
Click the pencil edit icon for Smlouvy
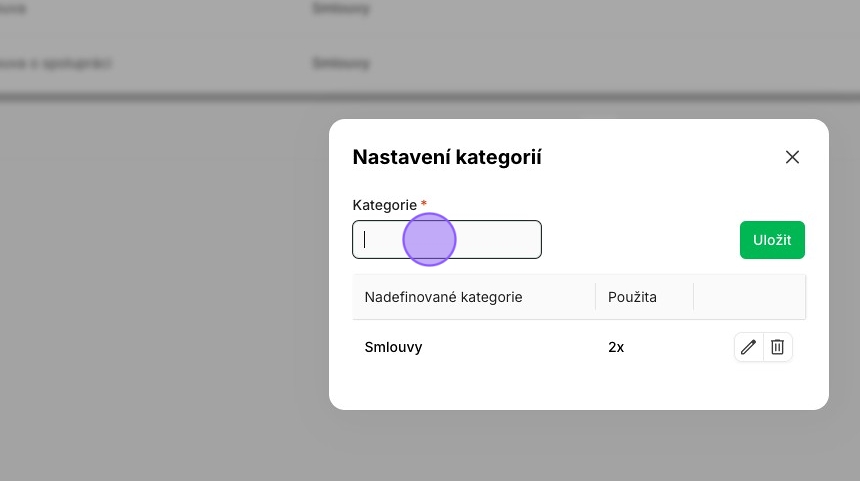(x=748, y=347)
